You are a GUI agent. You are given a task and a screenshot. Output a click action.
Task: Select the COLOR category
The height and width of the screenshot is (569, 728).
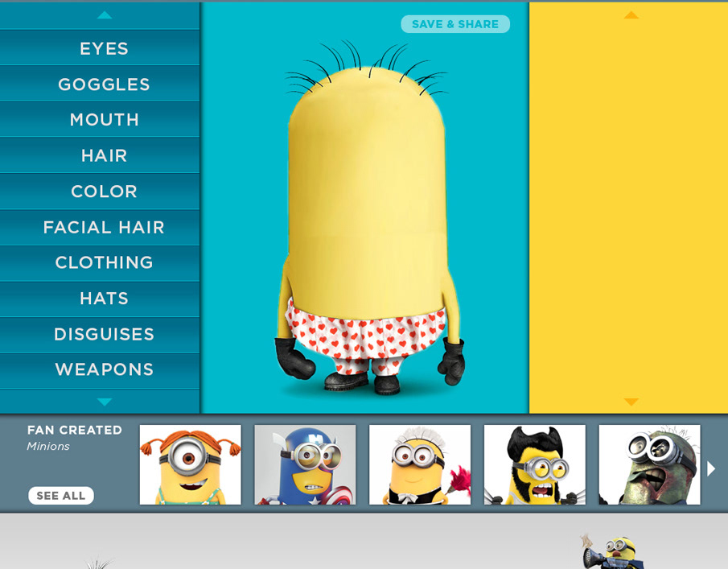100,192
